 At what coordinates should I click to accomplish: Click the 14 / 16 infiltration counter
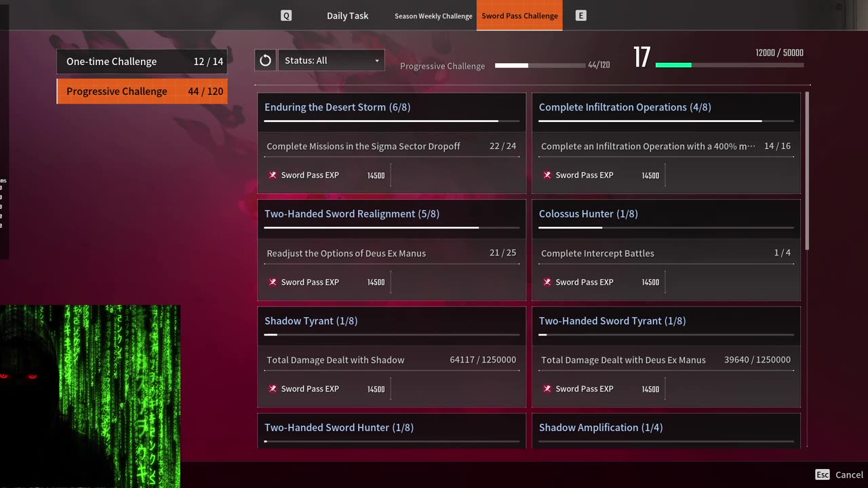[x=777, y=146]
